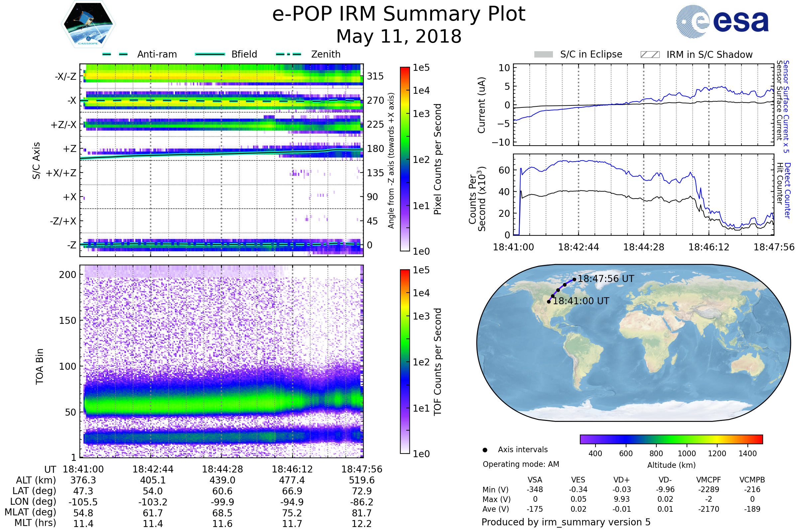
Task: Click the Bfield solid line legend marker
Action: (x=210, y=54)
